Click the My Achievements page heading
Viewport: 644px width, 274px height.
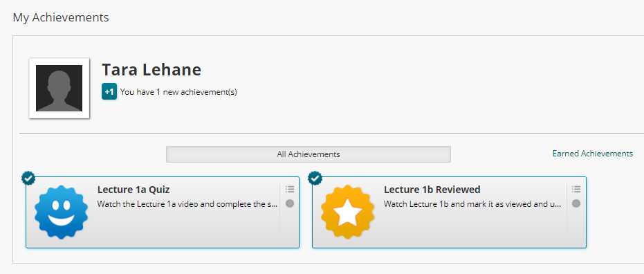coord(61,18)
